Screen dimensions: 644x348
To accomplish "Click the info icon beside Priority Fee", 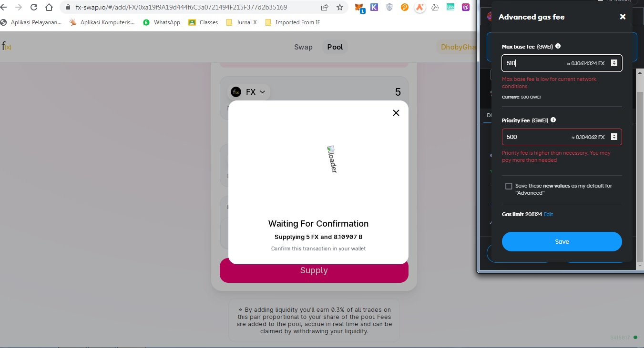I will click(553, 120).
